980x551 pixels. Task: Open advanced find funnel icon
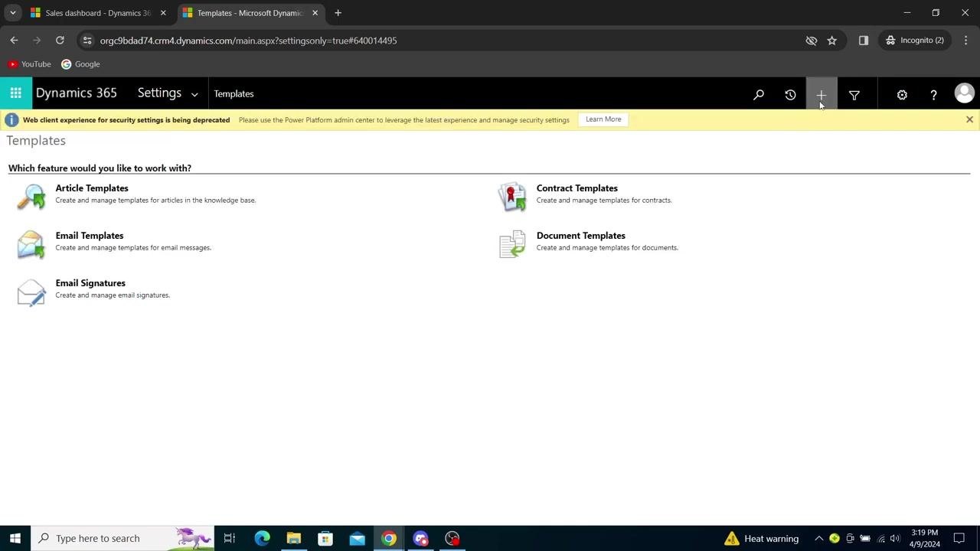[854, 95]
